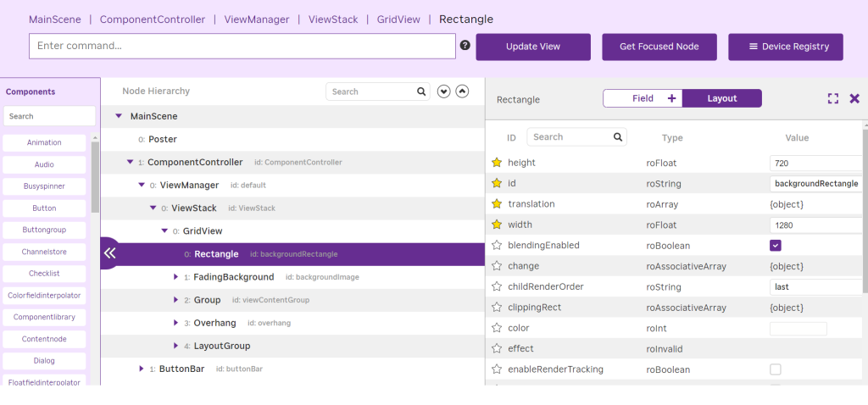Select the Audio component
Screen dimensions: 868x405
click(x=44, y=164)
